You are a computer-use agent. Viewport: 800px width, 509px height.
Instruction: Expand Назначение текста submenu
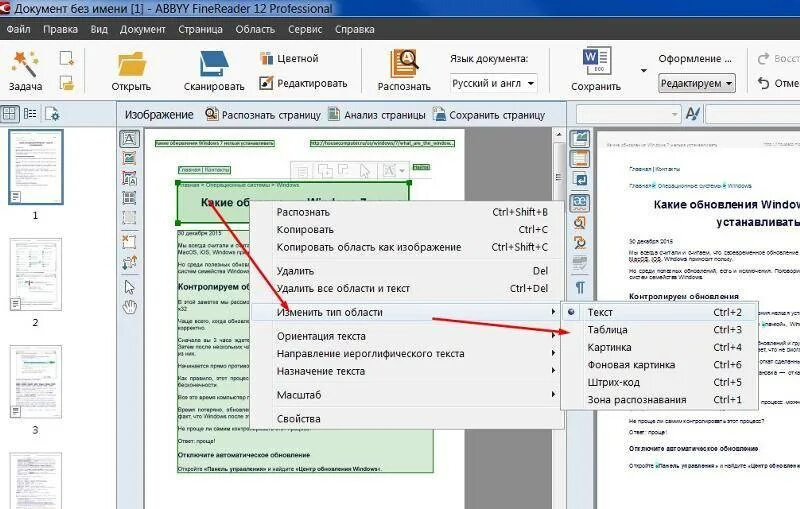406,371
